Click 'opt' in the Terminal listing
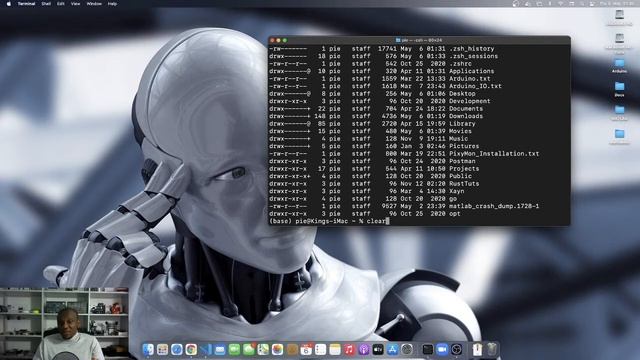This screenshot has height=360, width=640. tap(455, 213)
